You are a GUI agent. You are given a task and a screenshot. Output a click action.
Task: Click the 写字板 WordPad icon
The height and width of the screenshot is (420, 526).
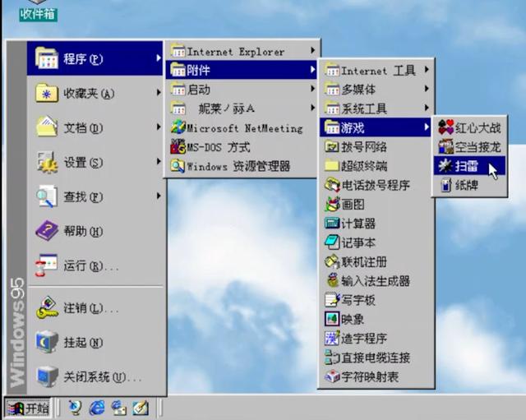[332, 299]
